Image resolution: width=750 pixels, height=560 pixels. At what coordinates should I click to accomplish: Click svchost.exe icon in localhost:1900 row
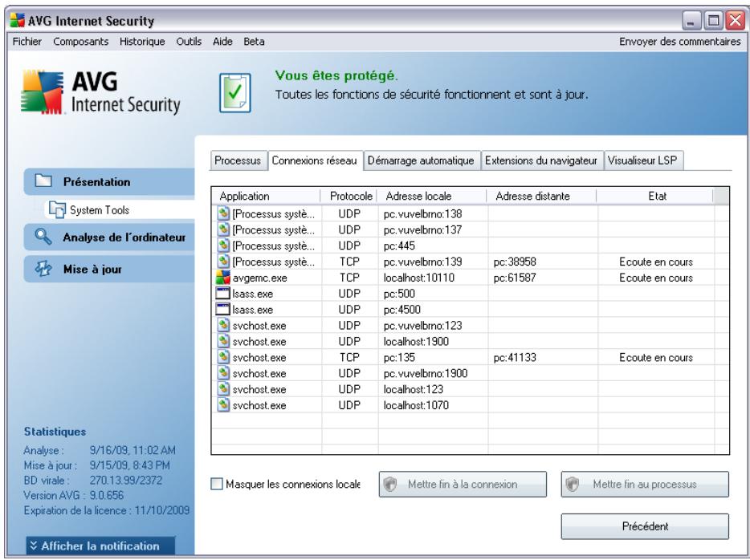point(223,341)
